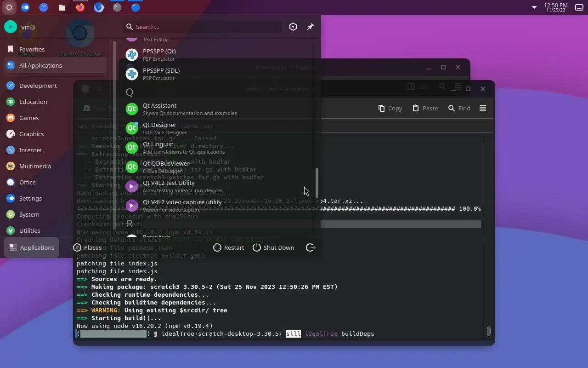Viewport: 588px width, 368px height.
Task: Open the Internet category
Action: pyautogui.click(x=55, y=150)
